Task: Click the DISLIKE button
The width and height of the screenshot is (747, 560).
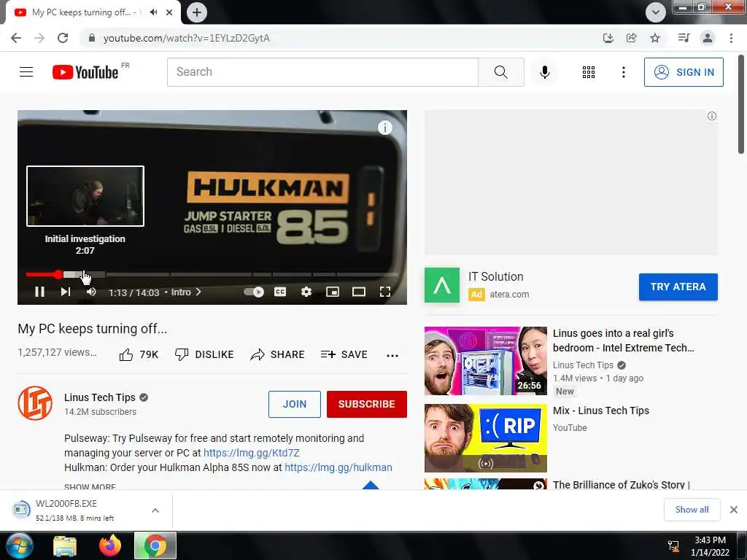Action: [204, 355]
